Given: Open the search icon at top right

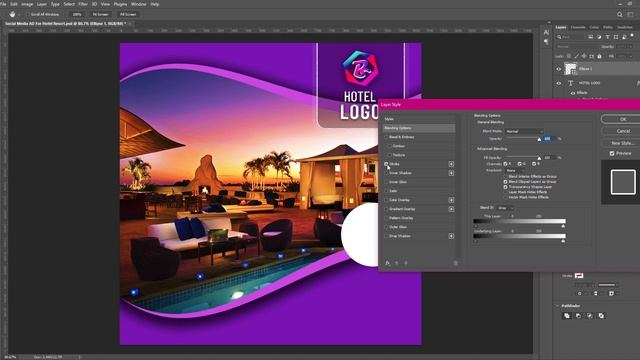Looking at the screenshot, I should click(x=620, y=14).
